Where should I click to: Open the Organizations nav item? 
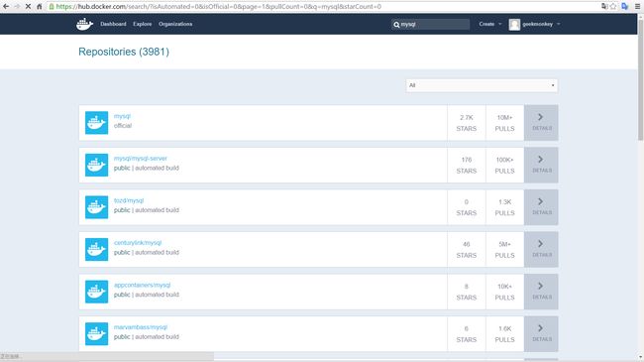tap(175, 24)
